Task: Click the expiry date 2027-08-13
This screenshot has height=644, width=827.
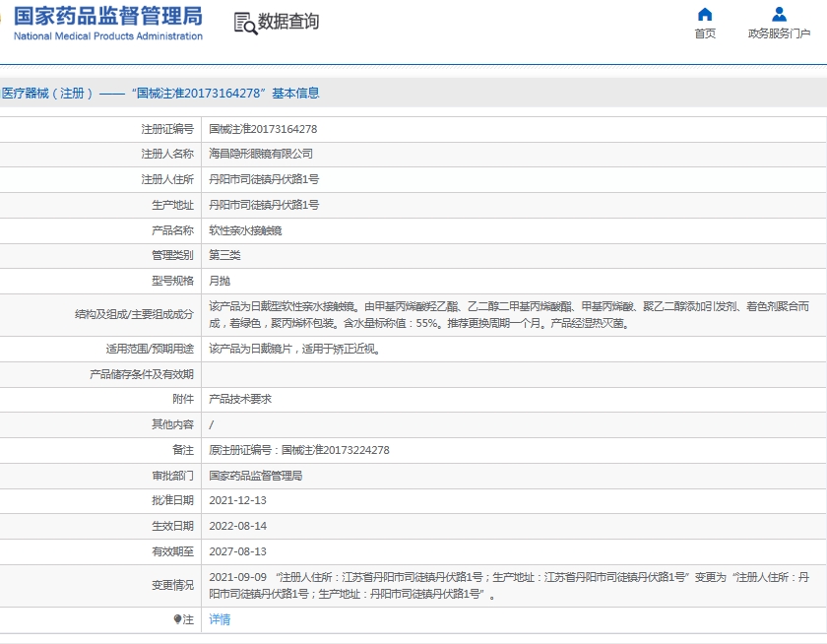Action: tap(238, 551)
